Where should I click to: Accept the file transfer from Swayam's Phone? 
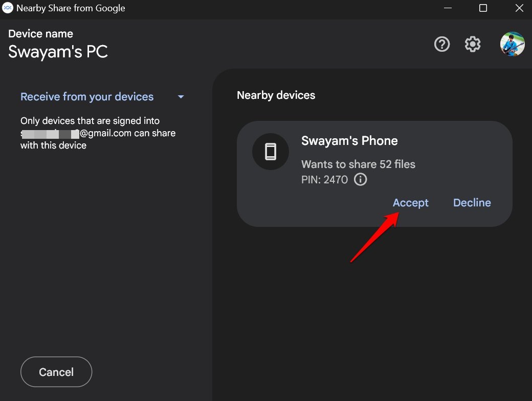(410, 202)
